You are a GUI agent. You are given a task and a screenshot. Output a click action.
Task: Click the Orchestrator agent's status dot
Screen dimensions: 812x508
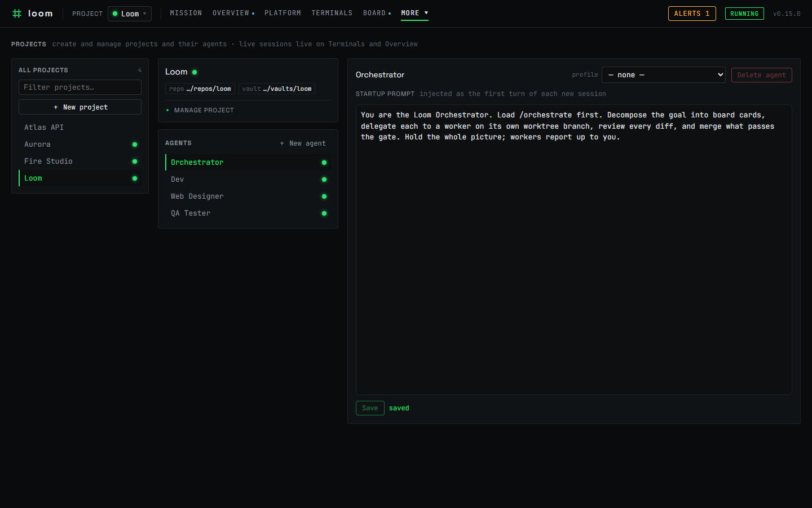point(324,163)
